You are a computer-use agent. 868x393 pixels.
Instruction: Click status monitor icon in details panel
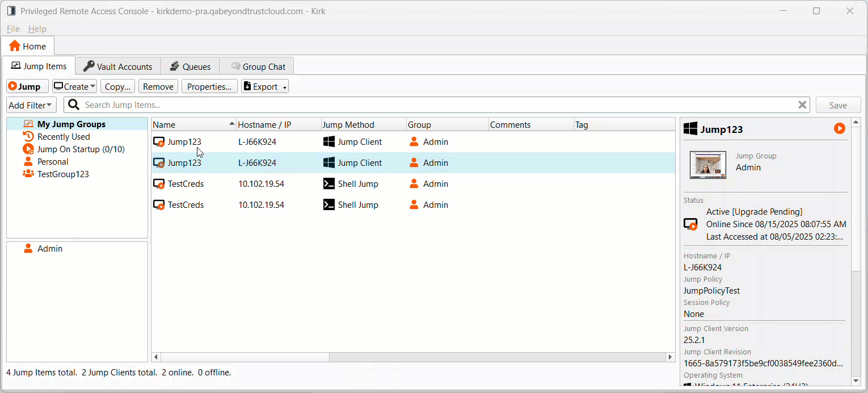tap(690, 224)
